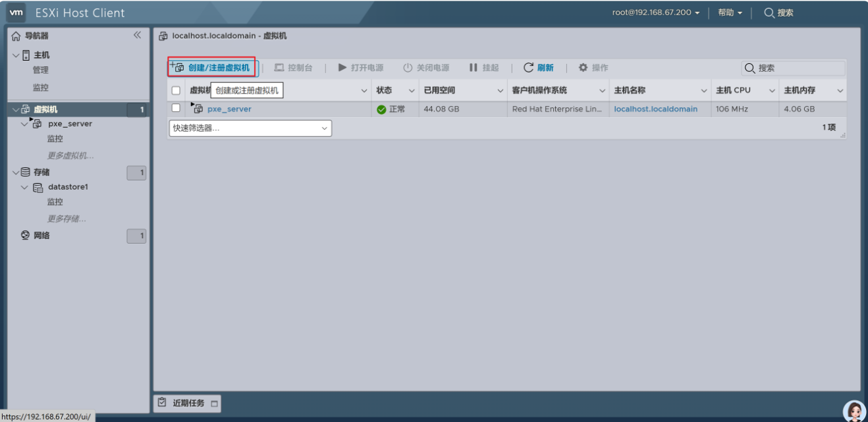This screenshot has height=422, width=868.
Task: Click the VMware vm logo
Action: pyautogui.click(x=18, y=13)
